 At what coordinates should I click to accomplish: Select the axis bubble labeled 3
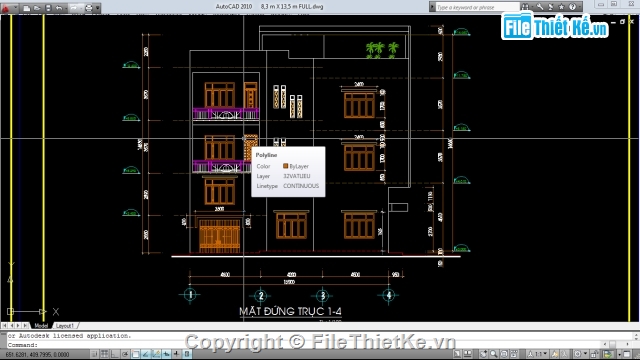pyautogui.click(x=323, y=295)
